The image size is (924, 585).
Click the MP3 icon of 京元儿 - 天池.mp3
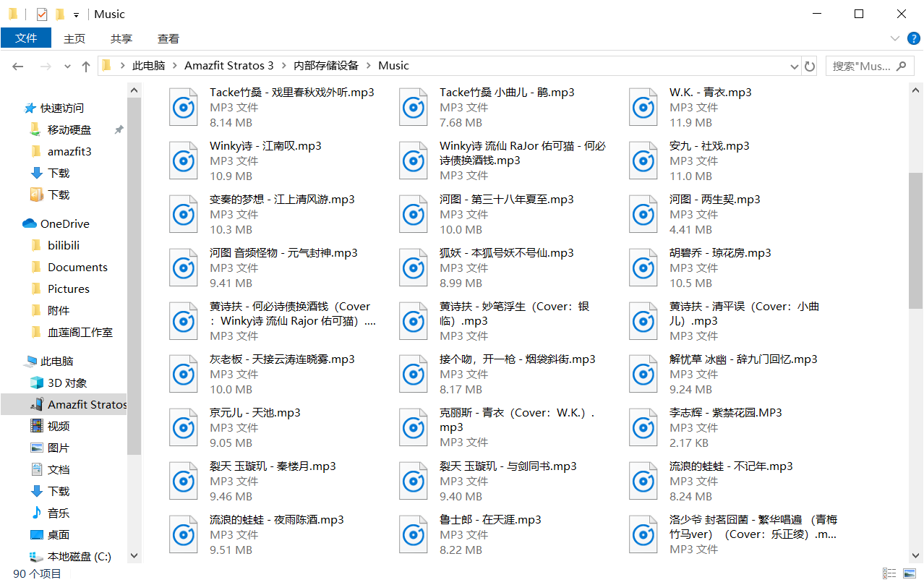click(x=184, y=427)
